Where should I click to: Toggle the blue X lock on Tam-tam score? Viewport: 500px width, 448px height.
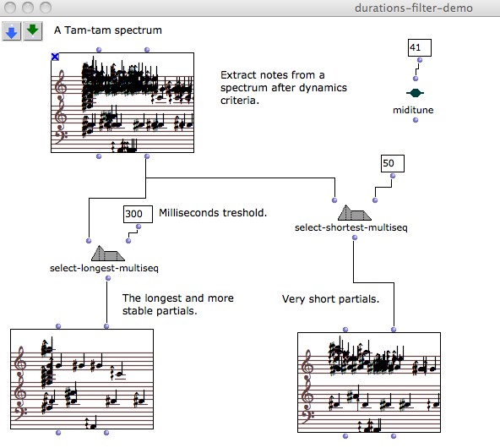pos(55,57)
